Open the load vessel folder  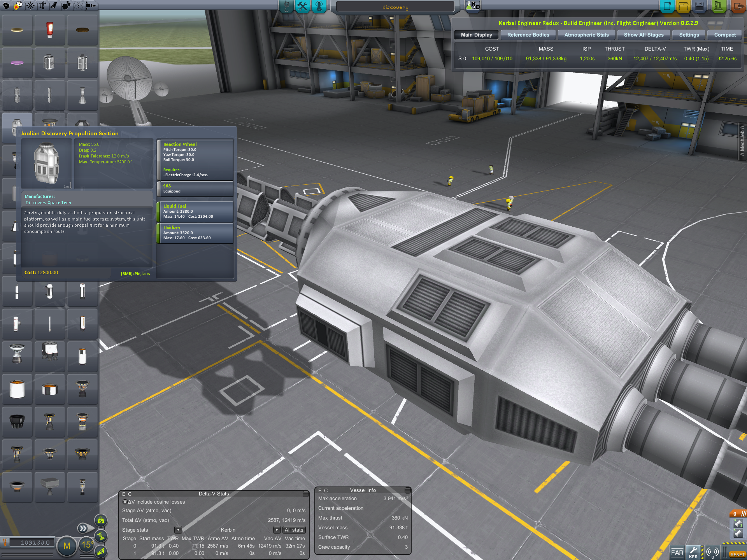684,6
